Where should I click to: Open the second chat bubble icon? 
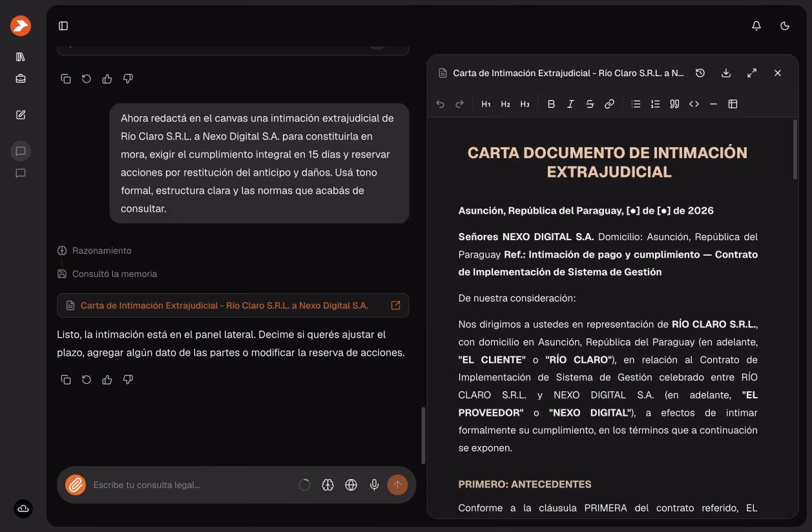(x=21, y=173)
